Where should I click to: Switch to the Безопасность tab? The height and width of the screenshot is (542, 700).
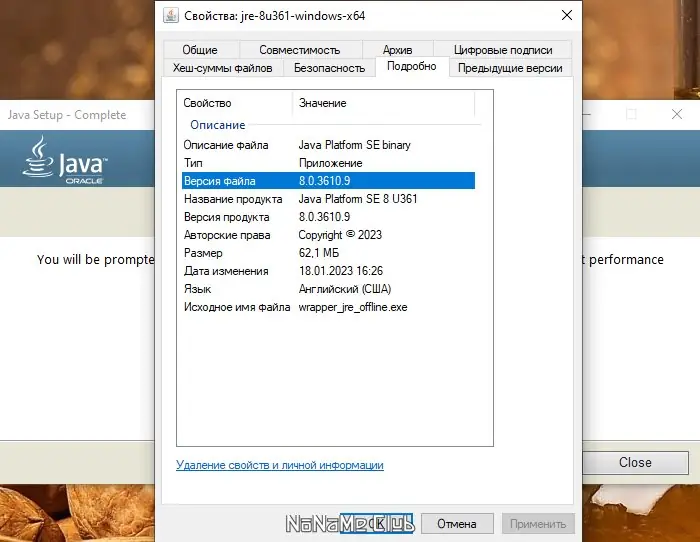click(329, 68)
